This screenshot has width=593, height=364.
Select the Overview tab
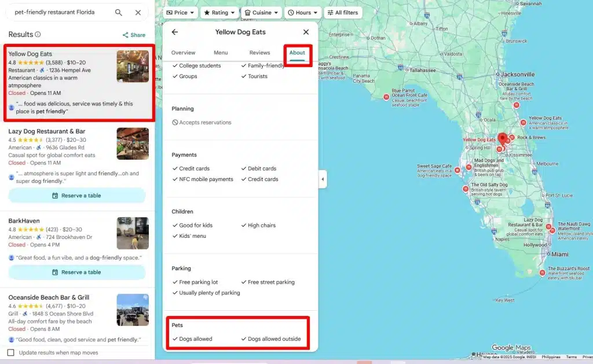[x=183, y=53]
